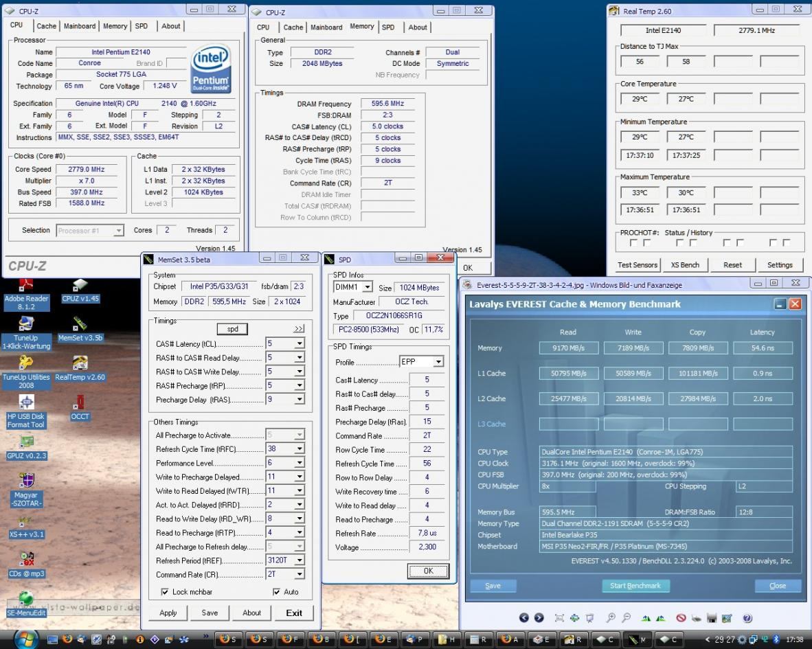
Task: Open Settings in Real Temp window
Action: pyautogui.click(x=780, y=265)
